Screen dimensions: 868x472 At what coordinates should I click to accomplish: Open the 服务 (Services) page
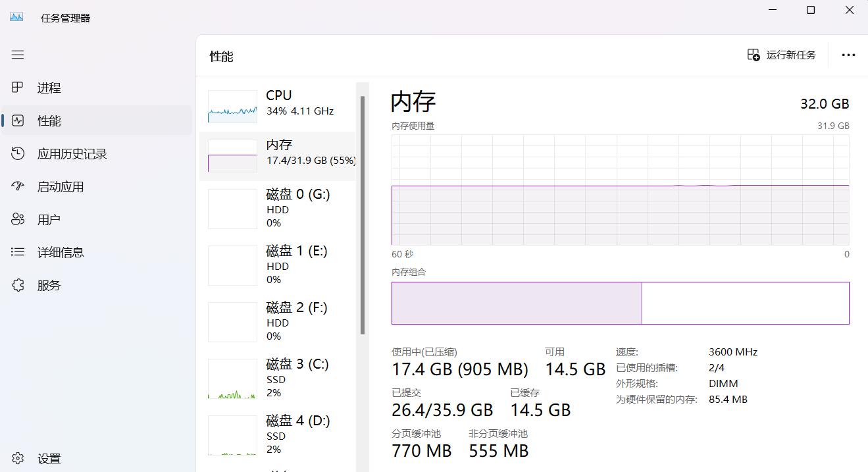coord(49,285)
